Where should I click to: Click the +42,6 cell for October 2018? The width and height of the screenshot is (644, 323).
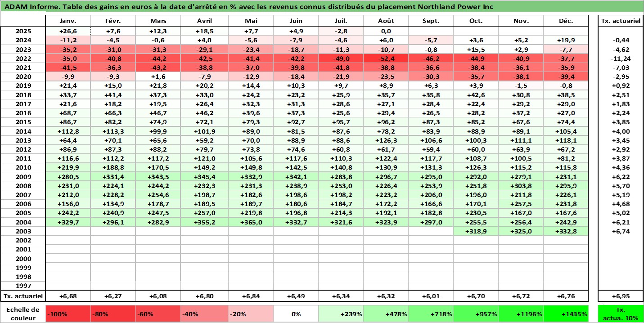point(476,95)
